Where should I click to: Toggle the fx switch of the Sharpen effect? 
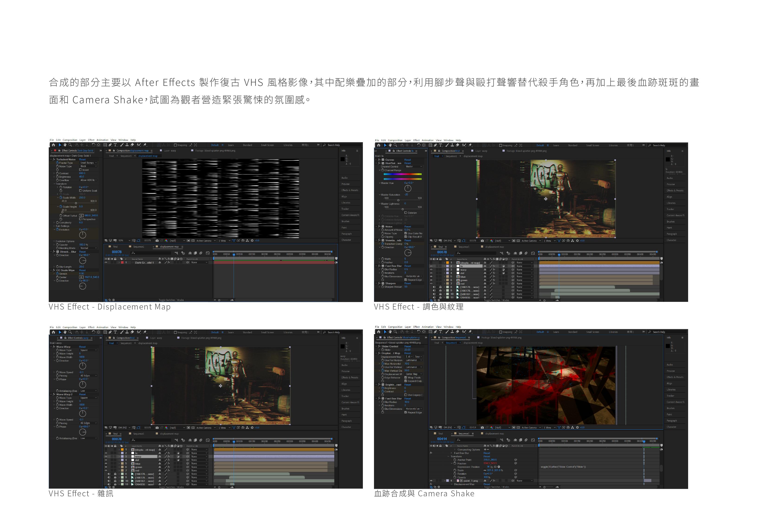pos(379,283)
